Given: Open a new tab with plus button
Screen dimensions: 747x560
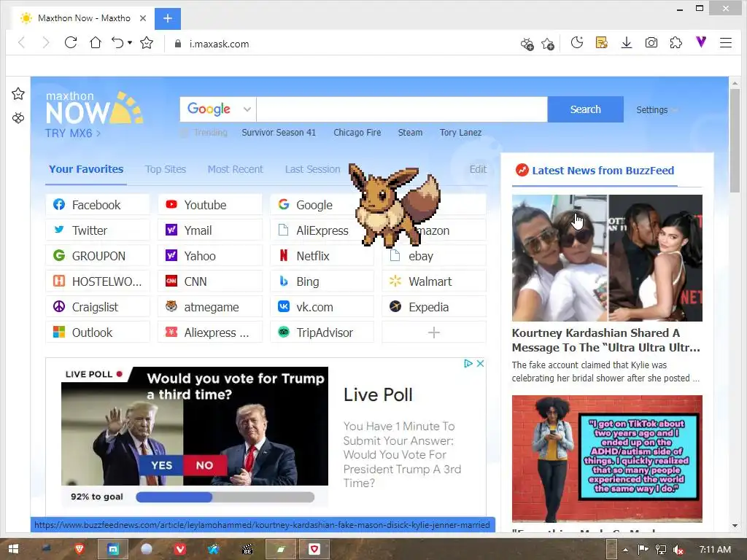Looking at the screenshot, I should [168, 18].
